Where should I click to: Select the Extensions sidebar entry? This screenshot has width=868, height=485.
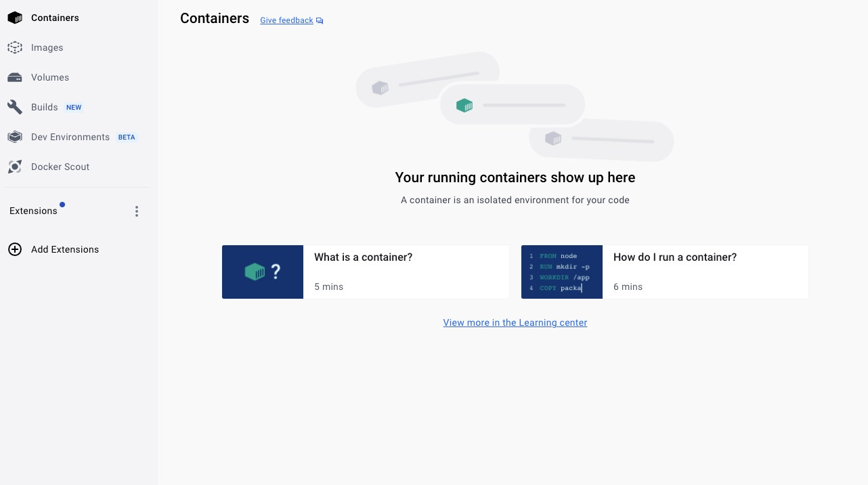click(33, 211)
